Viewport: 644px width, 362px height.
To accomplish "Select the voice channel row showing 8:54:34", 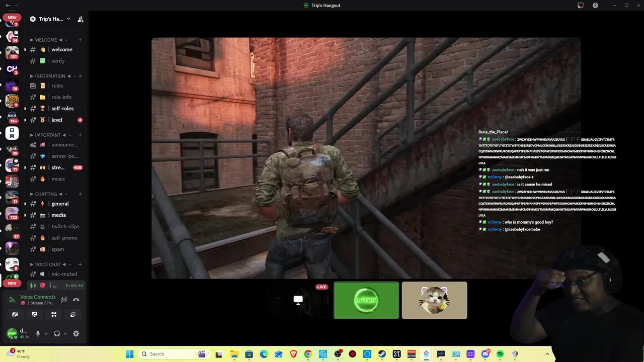I will pos(56,285).
